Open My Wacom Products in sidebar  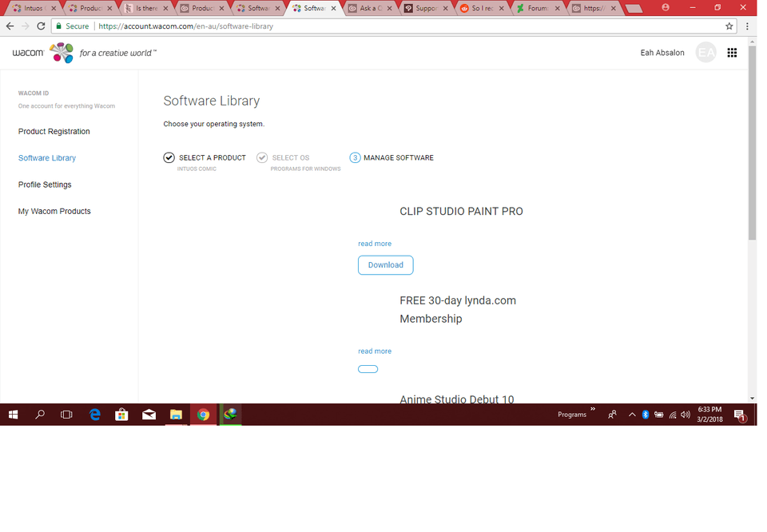point(54,211)
